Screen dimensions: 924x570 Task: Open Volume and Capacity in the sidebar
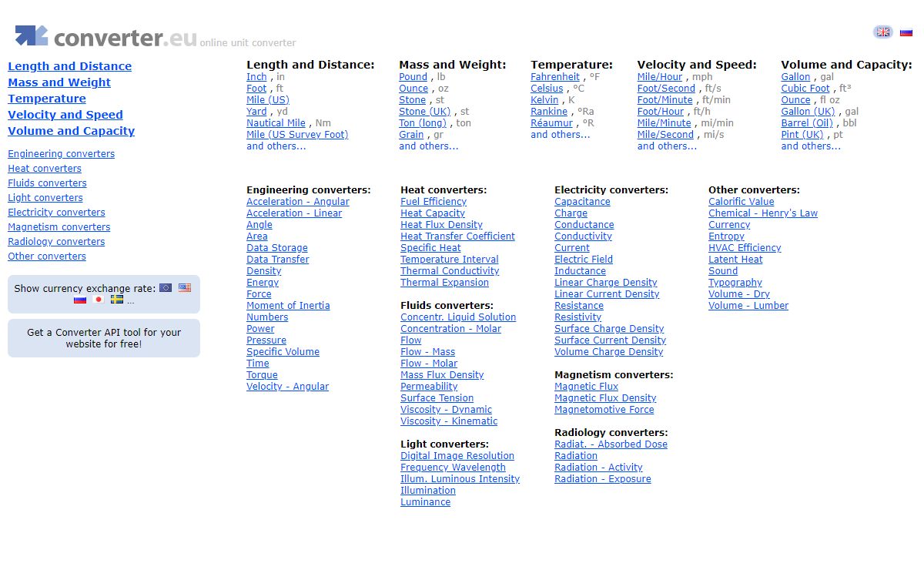(71, 131)
